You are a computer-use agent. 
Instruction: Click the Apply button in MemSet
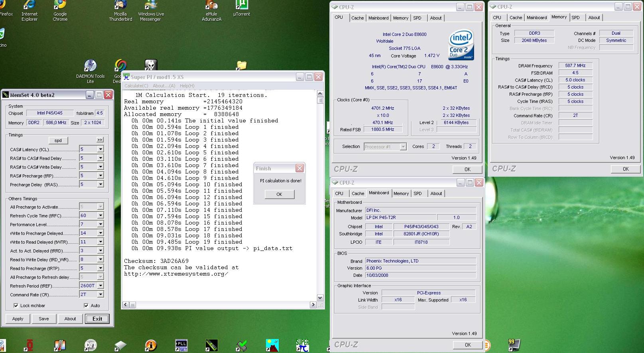18,319
